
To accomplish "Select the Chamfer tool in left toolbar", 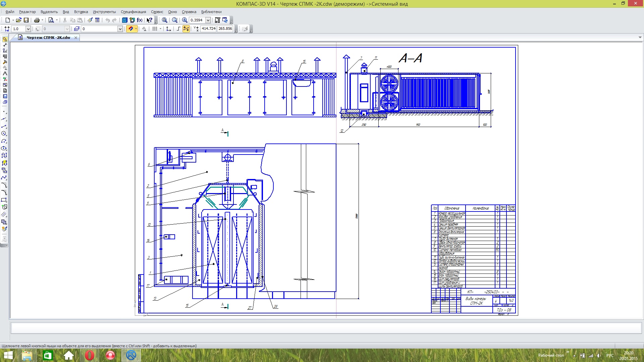I will pos(4,185).
